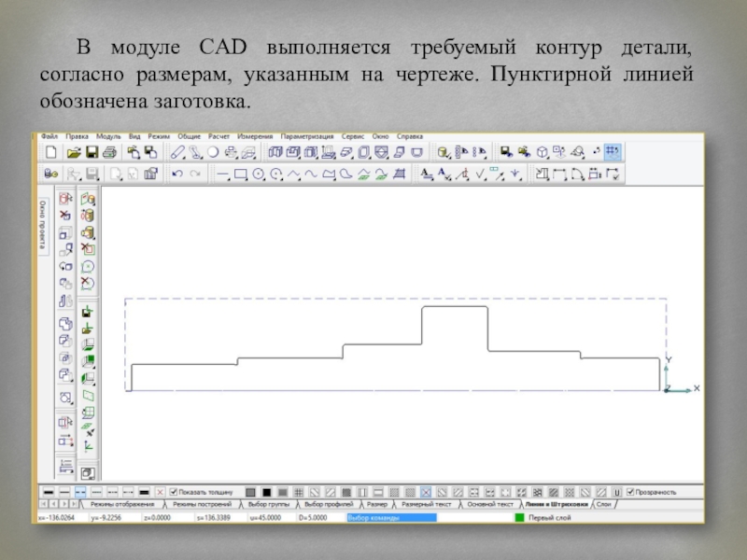Click the Open folder icon
This screenshot has height=560, width=747.
pyautogui.click(x=72, y=152)
